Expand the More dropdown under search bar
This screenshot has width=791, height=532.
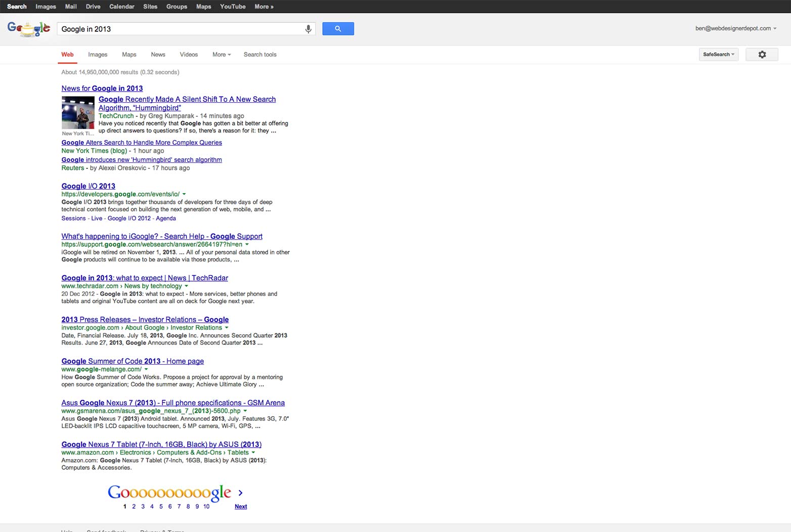click(222, 55)
